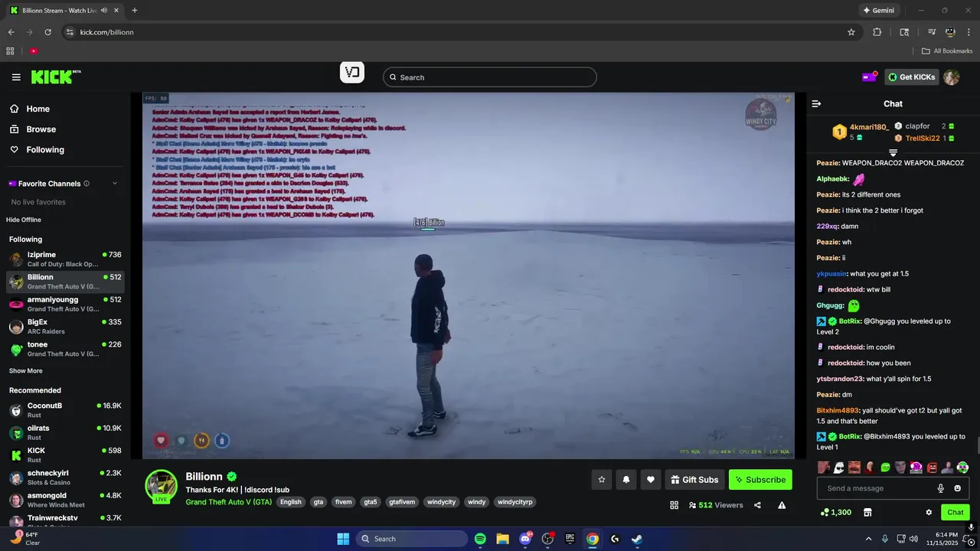Open the user avatar in top right
This screenshot has height=551, width=980.
[x=951, y=77]
